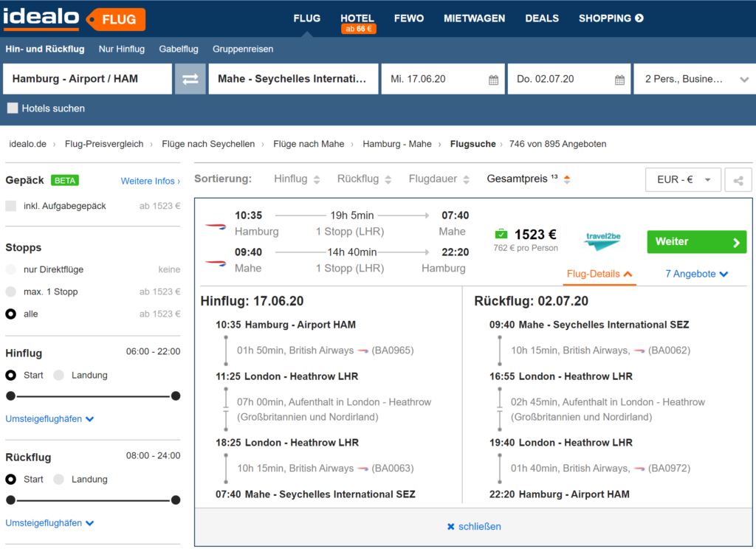The image size is (756, 549).
Task: Select max. 1 Stopp radio option
Action: (10, 291)
